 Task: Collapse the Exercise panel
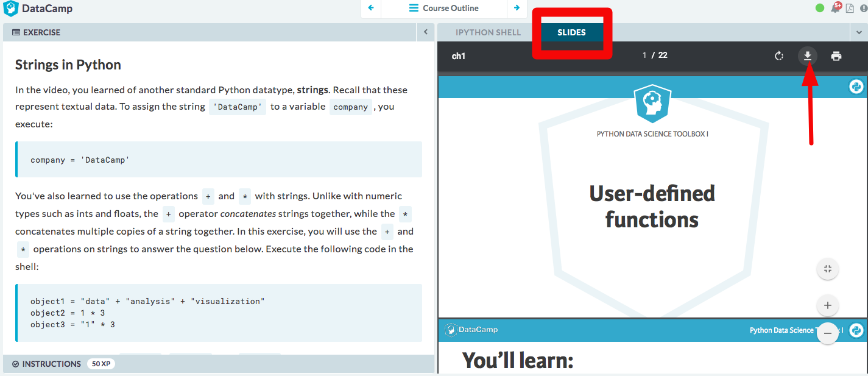426,32
